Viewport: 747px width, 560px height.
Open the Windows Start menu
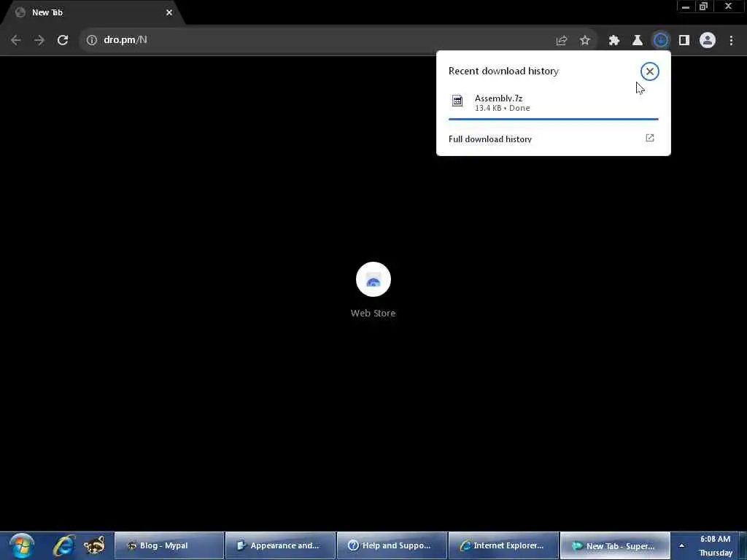tap(21, 545)
